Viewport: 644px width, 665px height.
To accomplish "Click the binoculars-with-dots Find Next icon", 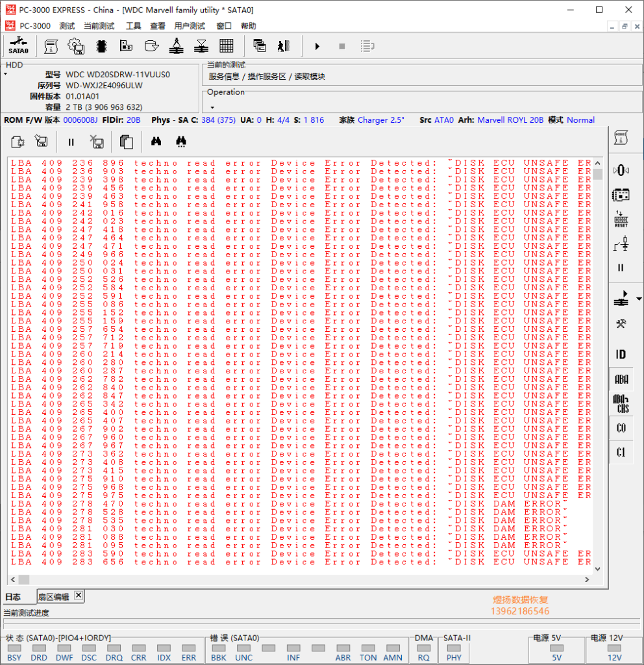I will coord(181,142).
